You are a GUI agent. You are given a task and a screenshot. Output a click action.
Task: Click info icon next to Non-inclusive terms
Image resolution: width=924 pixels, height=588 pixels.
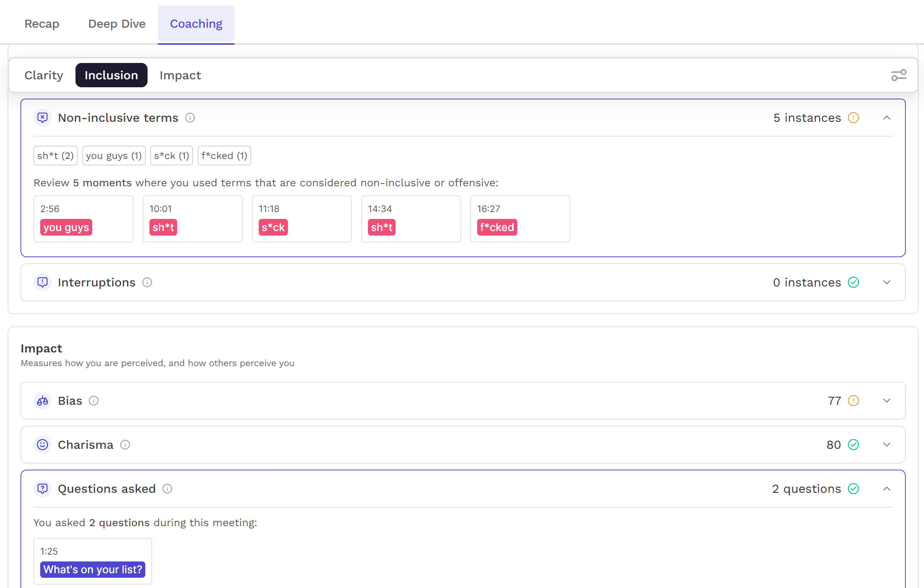190,118
